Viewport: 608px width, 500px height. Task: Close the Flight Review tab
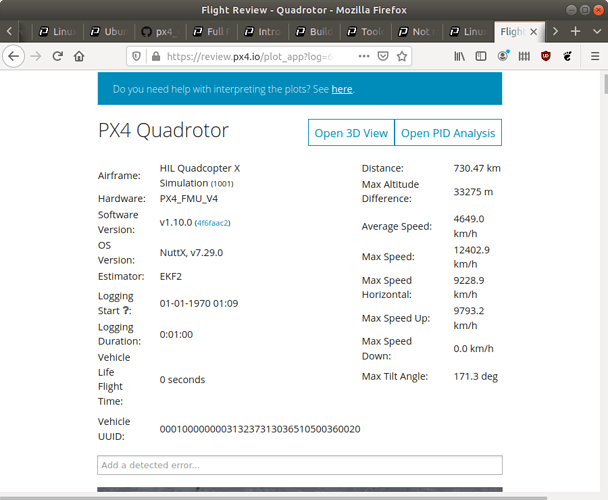[x=534, y=32]
